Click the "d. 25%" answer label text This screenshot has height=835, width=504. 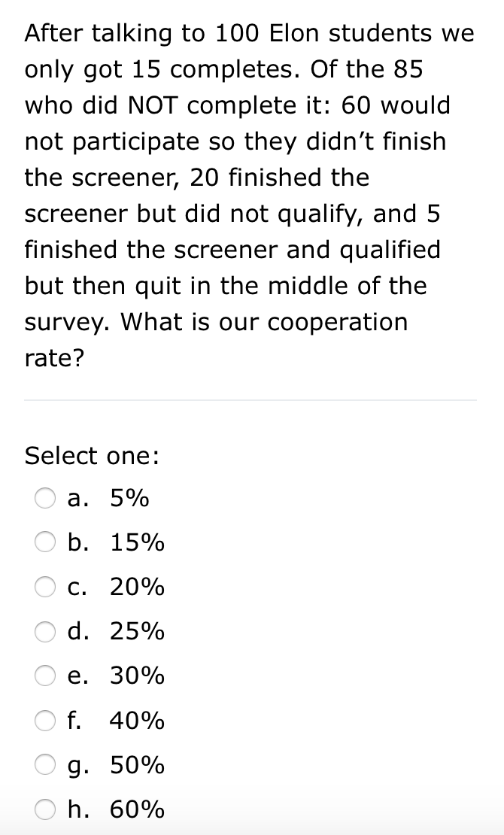tap(116, 632)
